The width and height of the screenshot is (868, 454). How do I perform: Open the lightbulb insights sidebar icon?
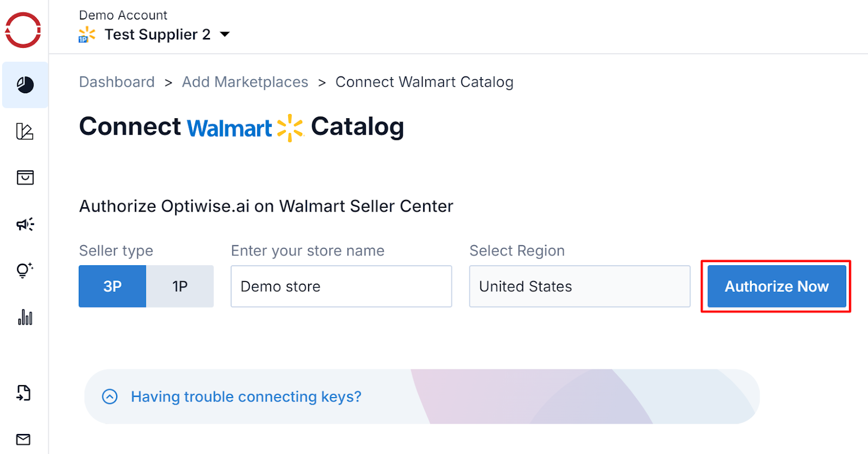[25, 270]
